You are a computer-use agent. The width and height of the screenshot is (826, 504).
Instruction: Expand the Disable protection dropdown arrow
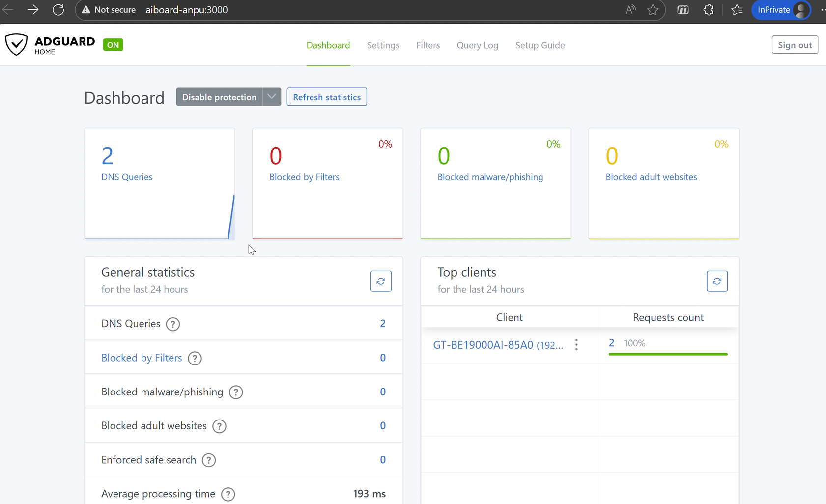tap(272, 97)
